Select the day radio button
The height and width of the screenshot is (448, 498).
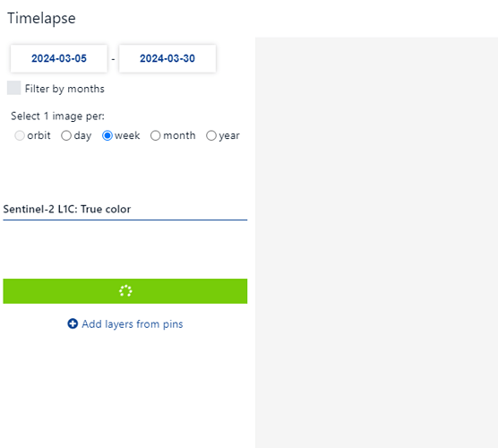[x=66, y=135]
